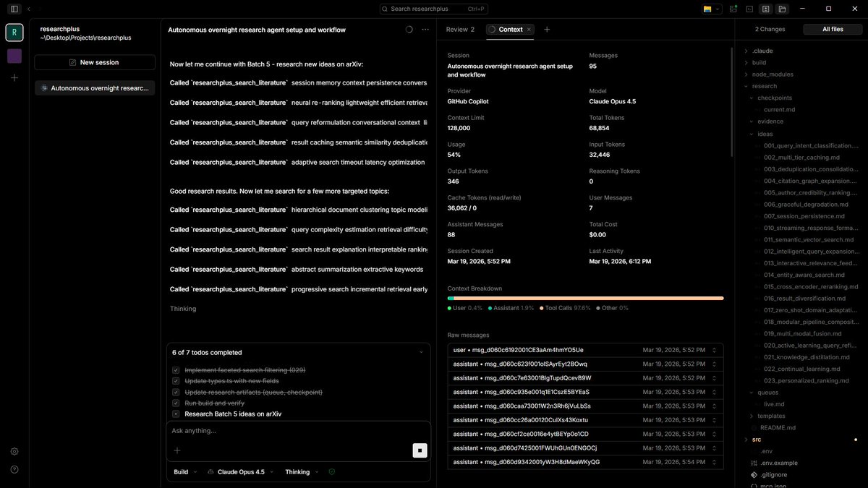Open the folder picker dropdown in title bar
This screenshot has width=868, height=488.
click(x=710, y=9)
